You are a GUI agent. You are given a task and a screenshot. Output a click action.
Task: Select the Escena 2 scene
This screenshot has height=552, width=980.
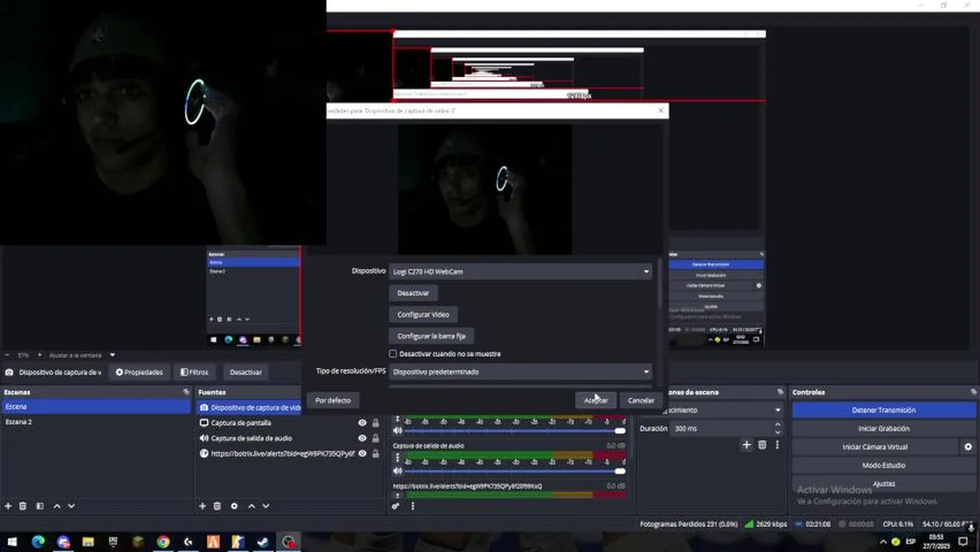tap(96, 422)
